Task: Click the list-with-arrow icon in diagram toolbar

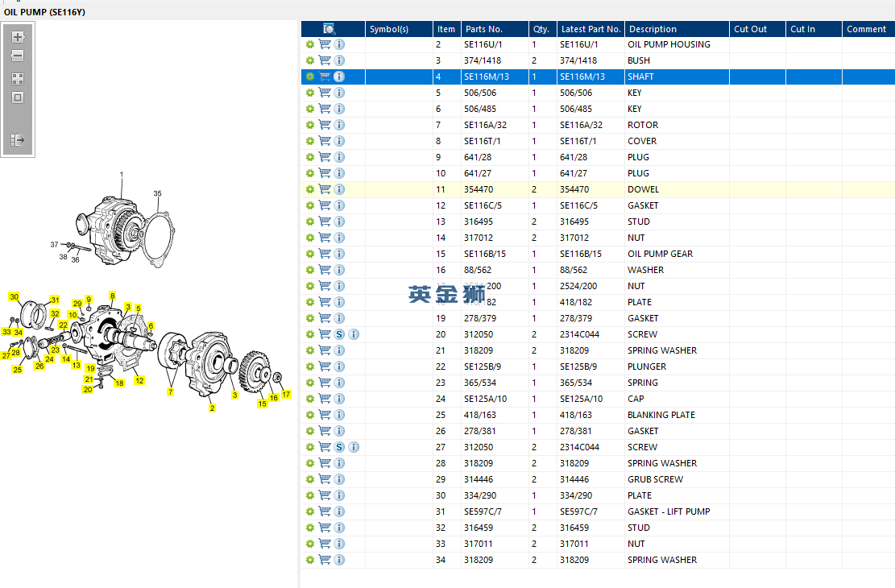Action: click(x=18, y=140)
